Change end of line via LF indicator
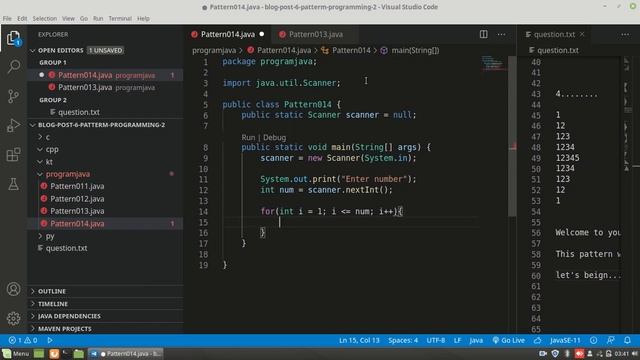 458,340
